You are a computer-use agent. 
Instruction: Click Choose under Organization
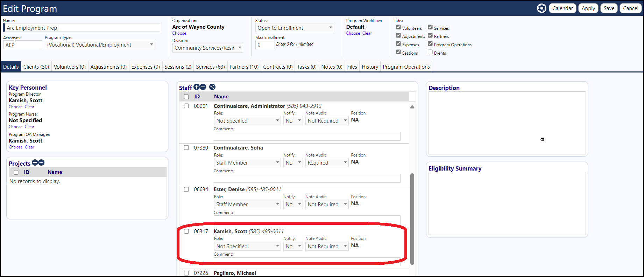coord(179,33)
